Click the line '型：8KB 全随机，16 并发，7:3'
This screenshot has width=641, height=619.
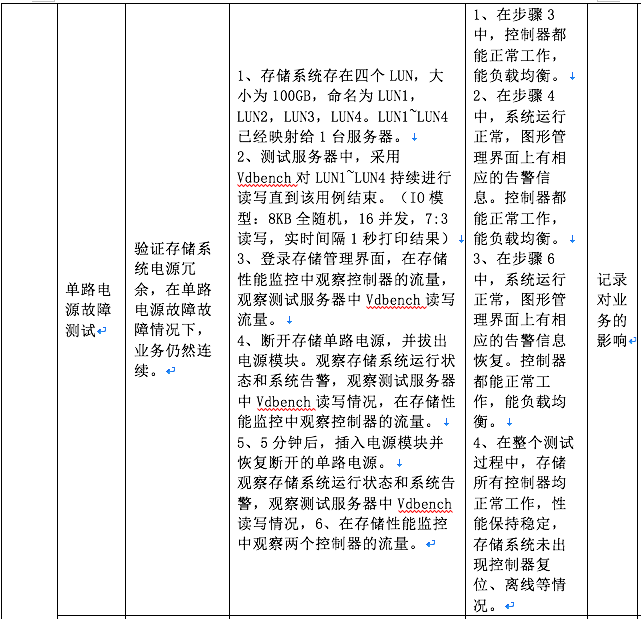tap(343, 218)
